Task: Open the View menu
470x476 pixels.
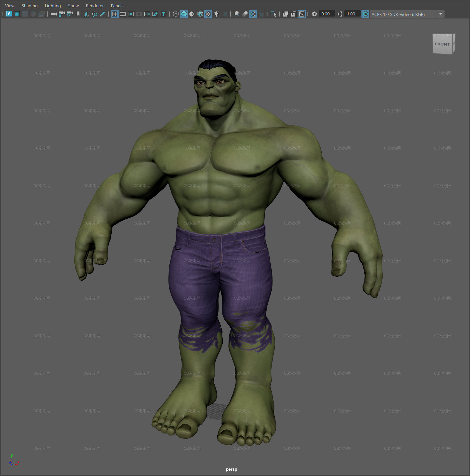Action: [10, 6]
